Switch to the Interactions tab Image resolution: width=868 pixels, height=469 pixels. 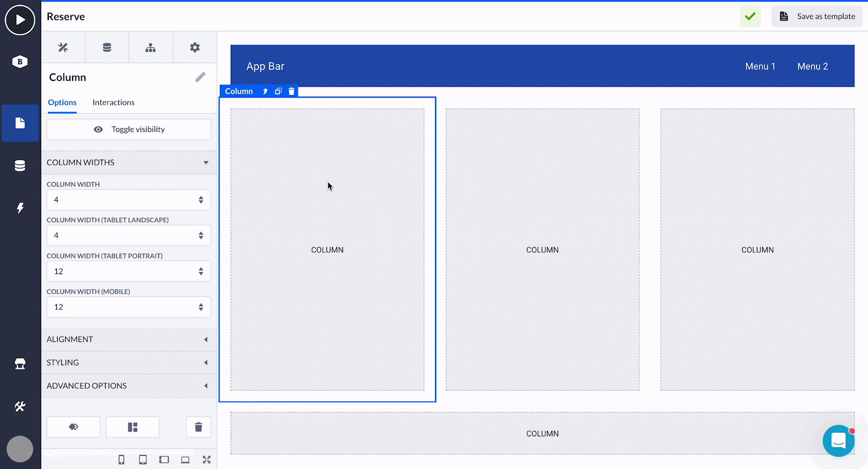point(113,103)
